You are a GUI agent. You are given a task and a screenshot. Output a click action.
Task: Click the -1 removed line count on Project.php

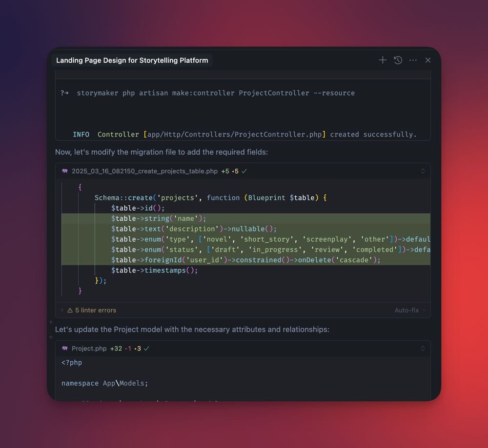coord(128,349)
